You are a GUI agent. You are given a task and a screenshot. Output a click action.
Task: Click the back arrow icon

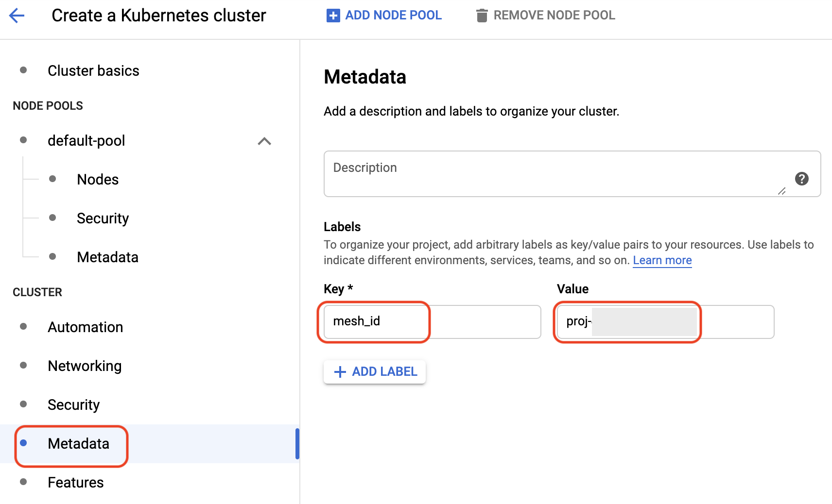[17, 16]
